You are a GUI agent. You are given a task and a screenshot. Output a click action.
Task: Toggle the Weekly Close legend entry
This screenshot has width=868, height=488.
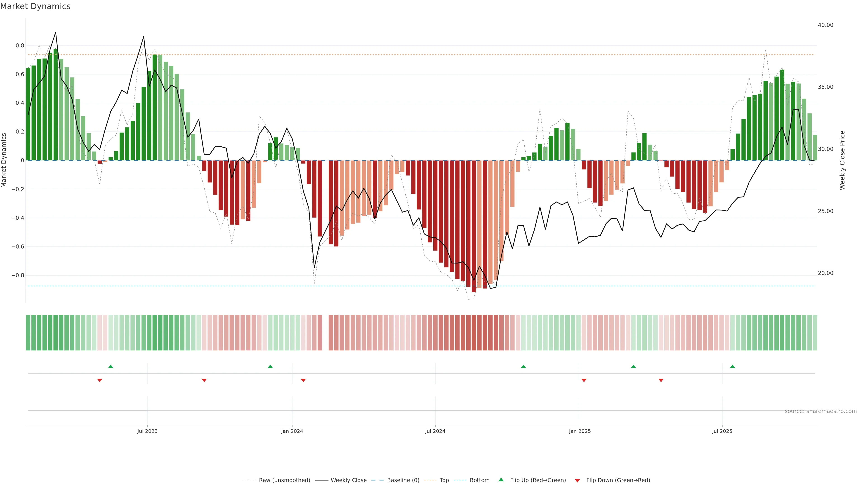(348, 480)
